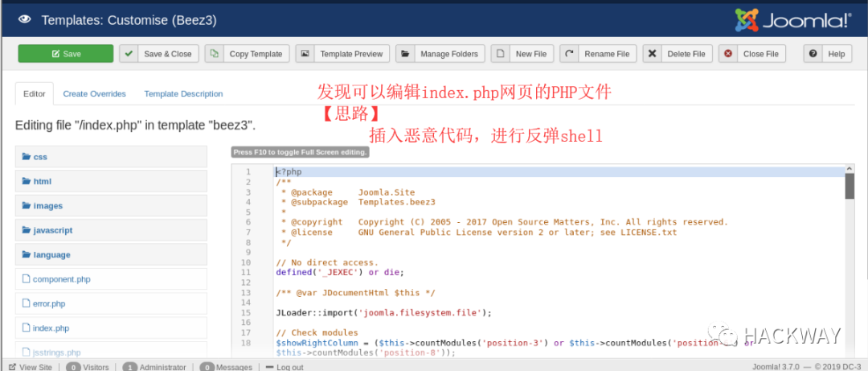The width and height of the screenshot is (868, 371).
Task: Create a New File
Action: point(531,54)
